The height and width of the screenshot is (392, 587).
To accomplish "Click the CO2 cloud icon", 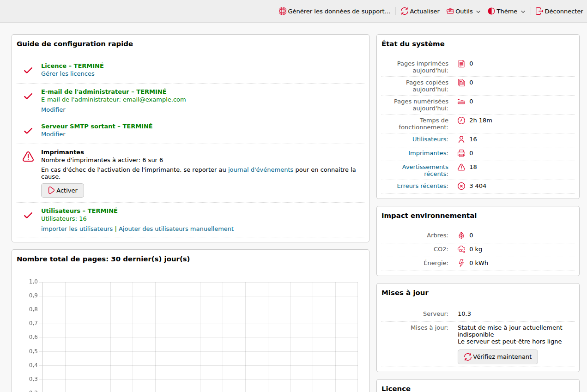I will tap(461, 249).
